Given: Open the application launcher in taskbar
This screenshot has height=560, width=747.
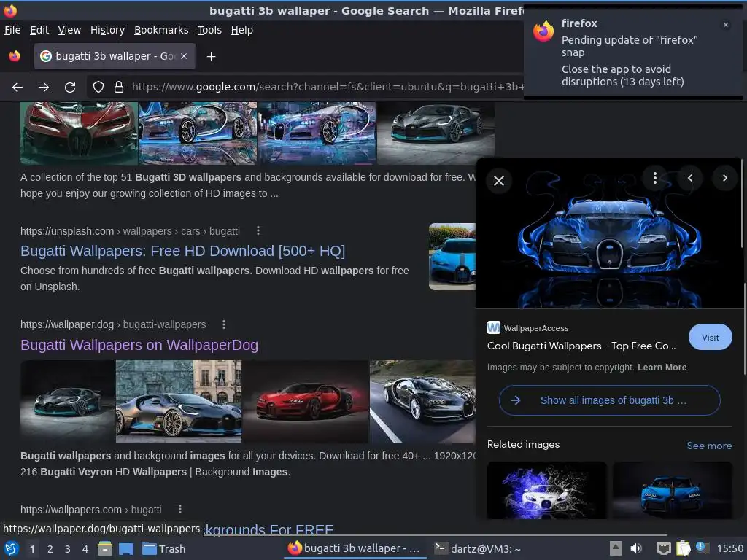Looking at the screenshot, I should [x=12, y=549].
